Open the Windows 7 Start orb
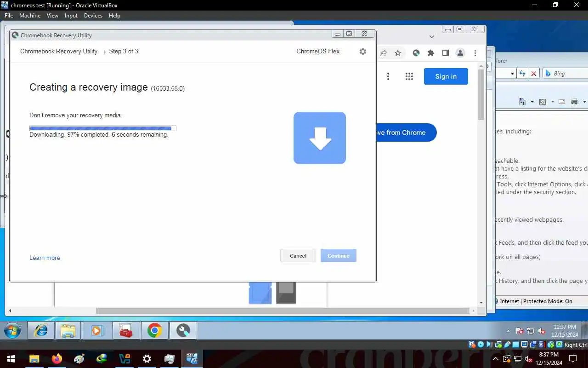Image resolution: width=588 pixels, height=368 pixels. 12,331
